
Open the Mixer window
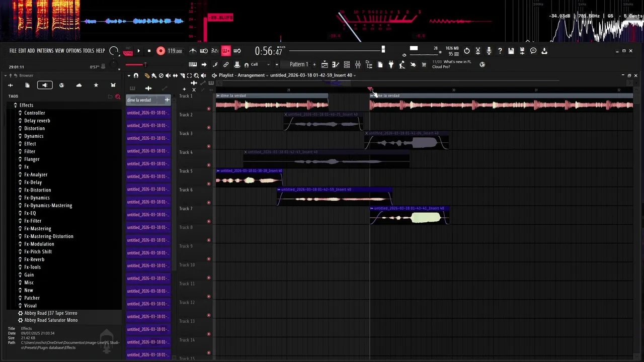point(358,64)
